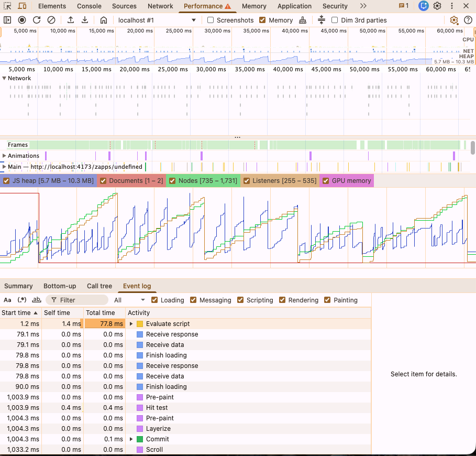Switch to the Security tab
The height and width of the screenshot is (456, 476).
335,6
